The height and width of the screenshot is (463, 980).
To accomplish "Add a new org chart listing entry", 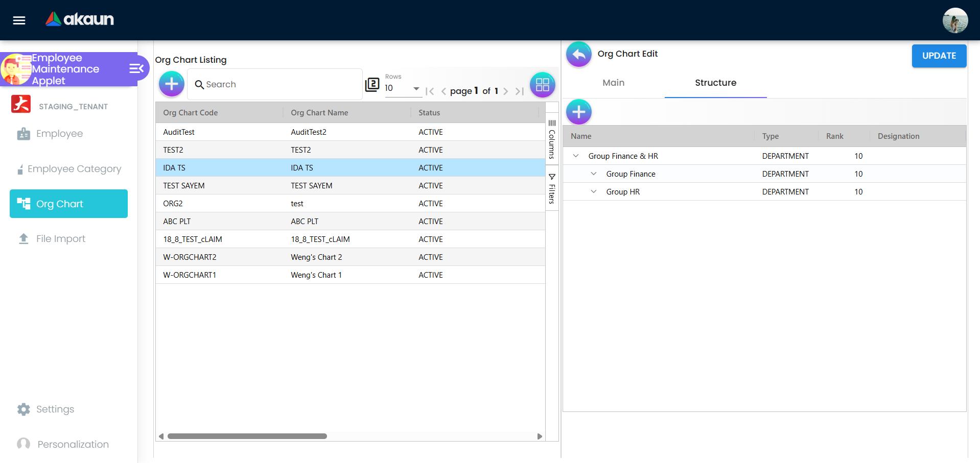I will (172, 84).
